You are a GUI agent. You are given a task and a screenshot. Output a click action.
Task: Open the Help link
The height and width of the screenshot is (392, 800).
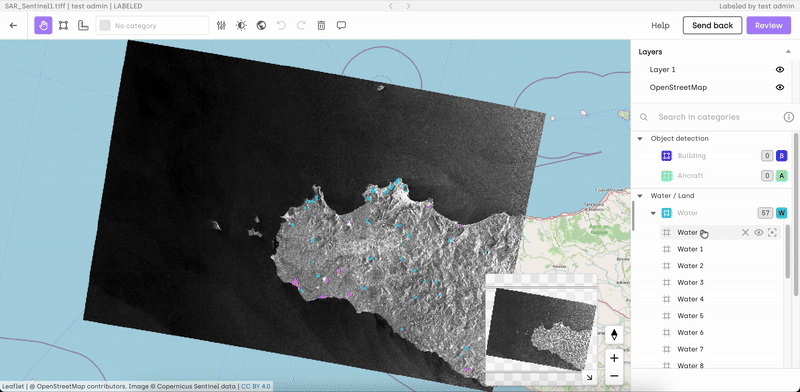click(660, 26)
